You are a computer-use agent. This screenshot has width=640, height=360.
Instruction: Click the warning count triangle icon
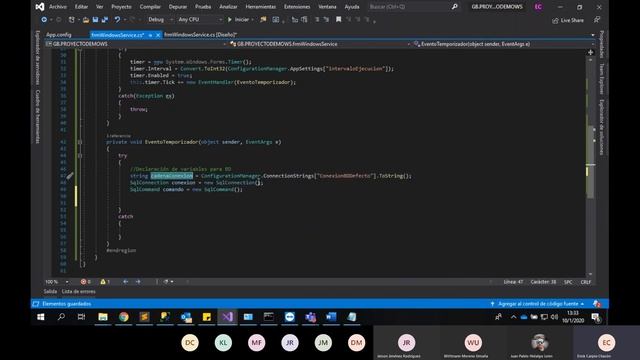pyautogui.click(x=103, y=282)
